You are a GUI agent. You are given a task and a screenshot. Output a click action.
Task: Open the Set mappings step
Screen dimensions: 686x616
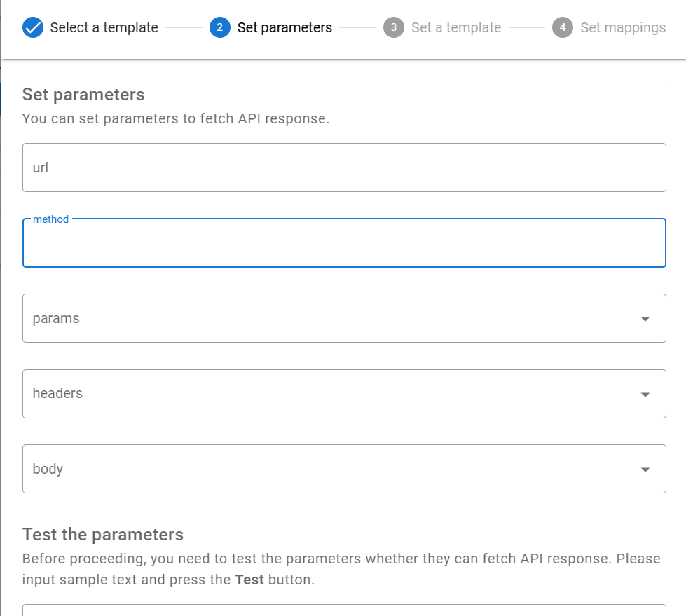(622, 27)
